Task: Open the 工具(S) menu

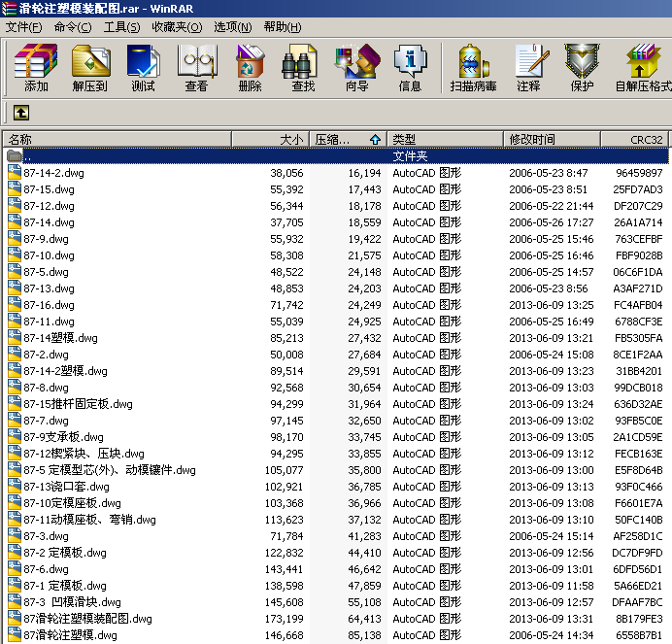Action: click(x=121, y=27)
